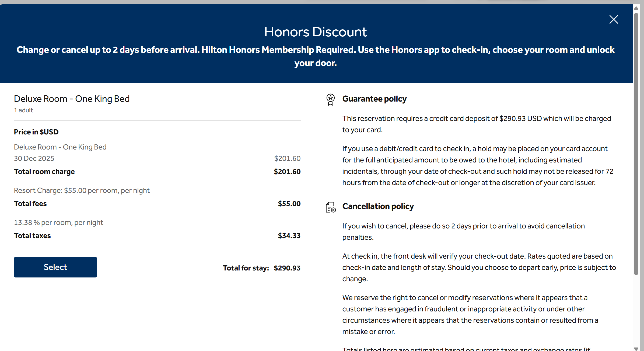Click the scrollbar up arrow
This screenshot has width=644, height=351.
coord(636,8)
